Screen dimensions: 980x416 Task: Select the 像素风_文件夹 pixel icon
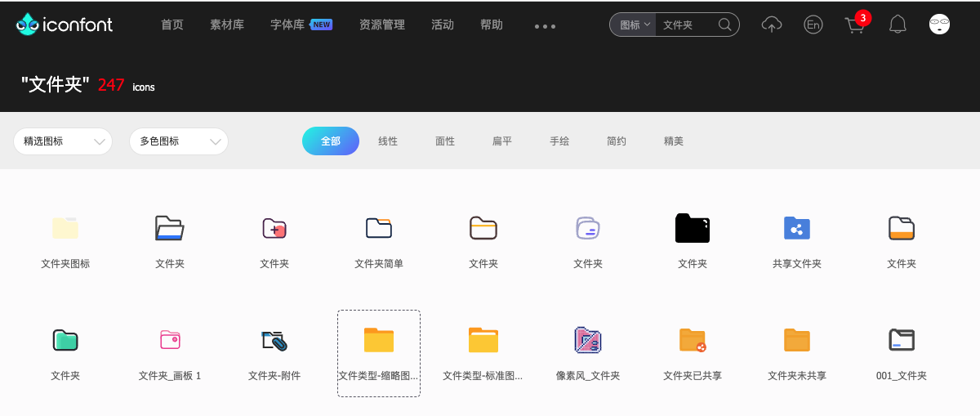click(x=588, y=340)
